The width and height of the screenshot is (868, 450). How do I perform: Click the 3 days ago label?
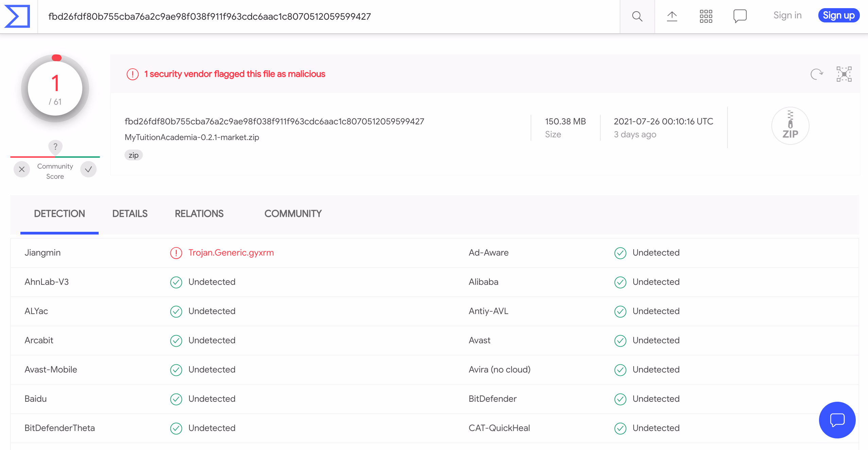point(635,135)
